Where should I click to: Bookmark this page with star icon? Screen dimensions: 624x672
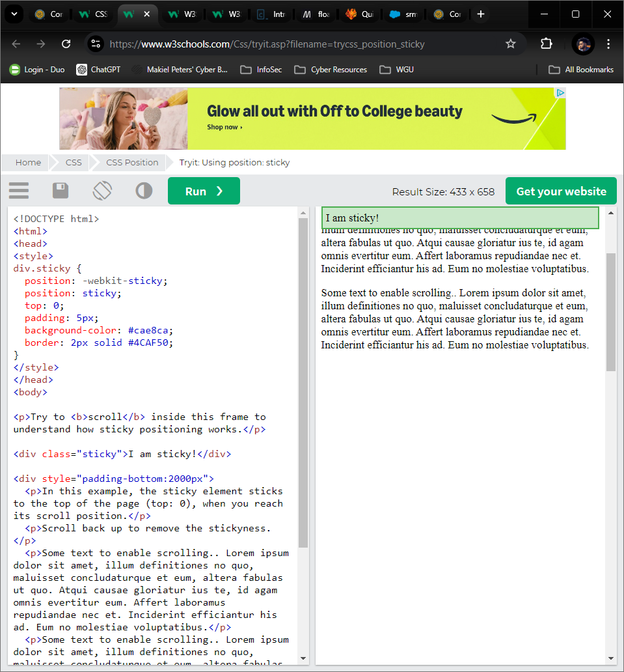[x=511, y=44]
